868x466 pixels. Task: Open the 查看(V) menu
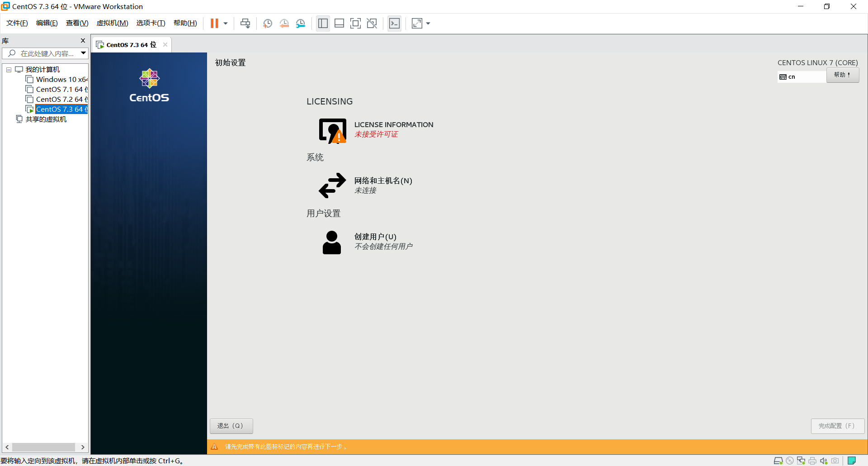click(77, 23)
